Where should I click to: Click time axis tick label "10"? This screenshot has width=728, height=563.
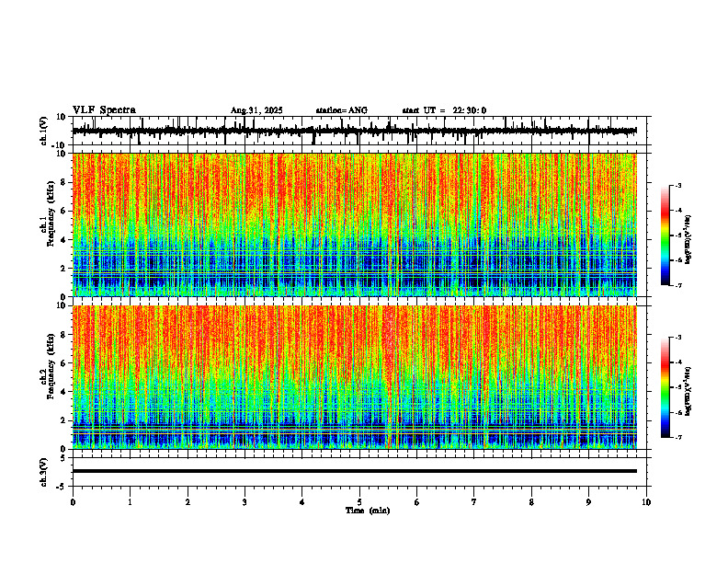coord(646,502)
